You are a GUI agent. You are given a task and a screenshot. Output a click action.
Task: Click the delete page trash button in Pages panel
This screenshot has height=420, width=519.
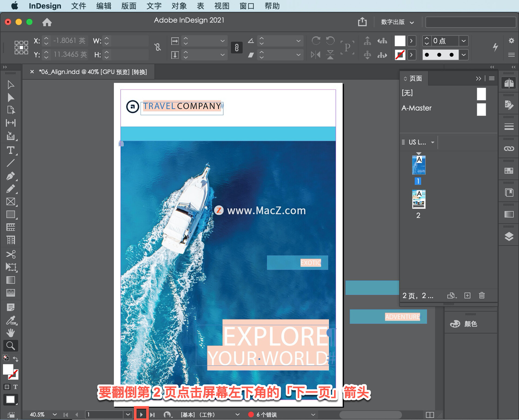tap(482, 295)
